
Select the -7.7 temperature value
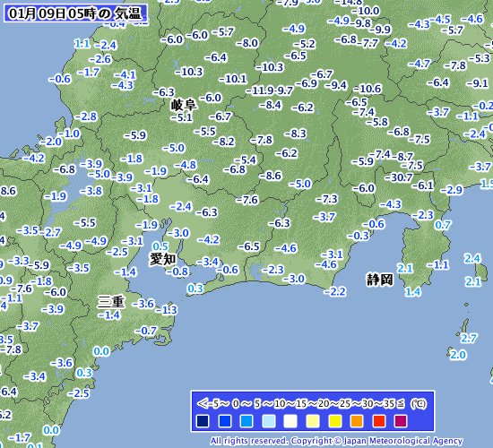pos(368,43)
